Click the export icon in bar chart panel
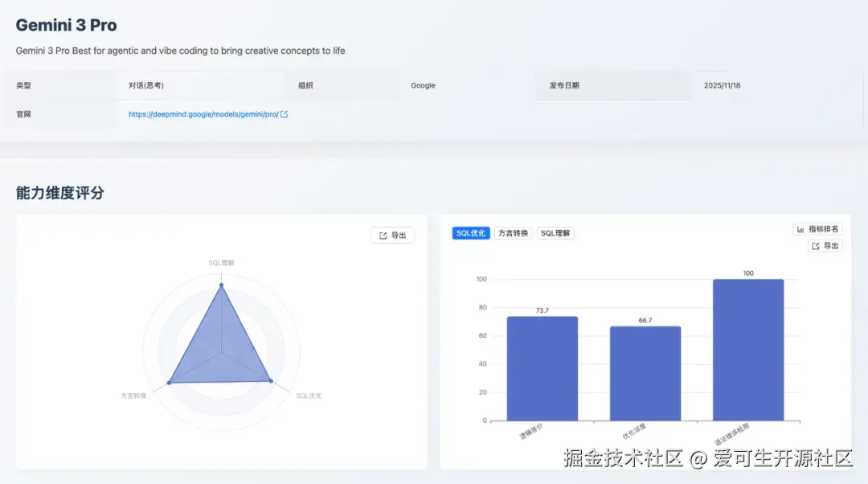This screenshot has height=484, width=868. click(x=816, y=246)
